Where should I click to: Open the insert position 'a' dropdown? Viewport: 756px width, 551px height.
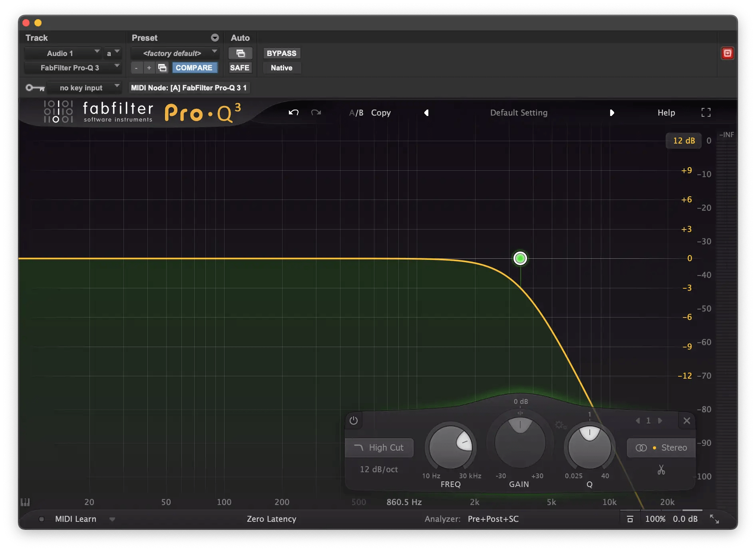click(112, 53)
